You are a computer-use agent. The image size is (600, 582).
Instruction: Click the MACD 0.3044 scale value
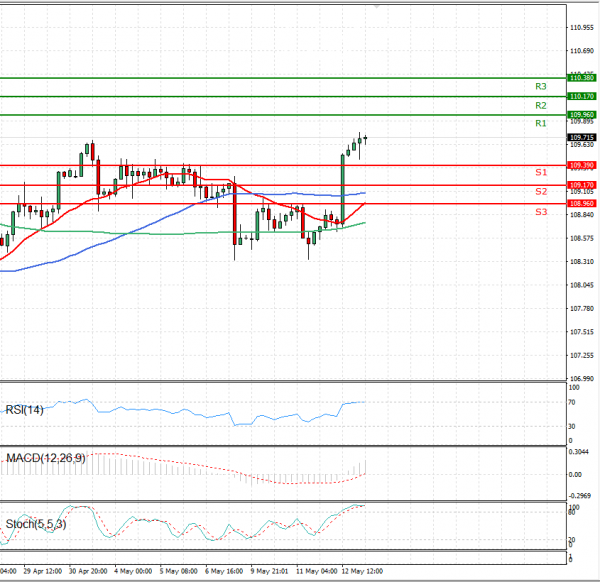pyautogui.click(x=579, y=452)
